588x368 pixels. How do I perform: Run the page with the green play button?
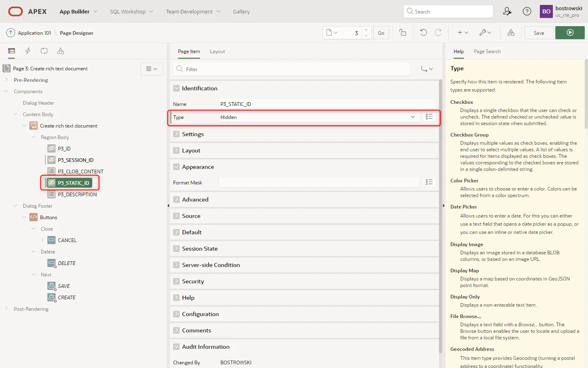pyautogui.click(x=570, y=33)
